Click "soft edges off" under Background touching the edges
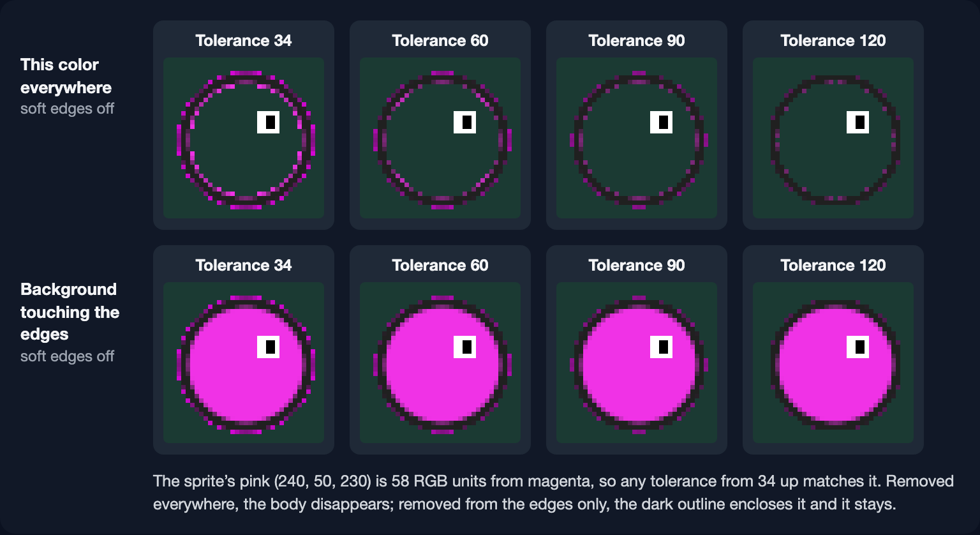Image resolution: width=980 pixels, height=535 pixels. (67, 356)
